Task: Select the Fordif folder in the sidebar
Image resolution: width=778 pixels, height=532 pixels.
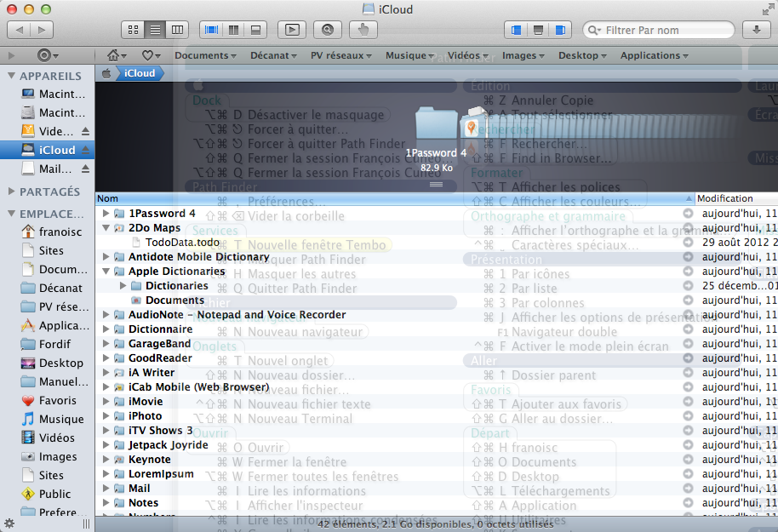Action: pos(46,345)
